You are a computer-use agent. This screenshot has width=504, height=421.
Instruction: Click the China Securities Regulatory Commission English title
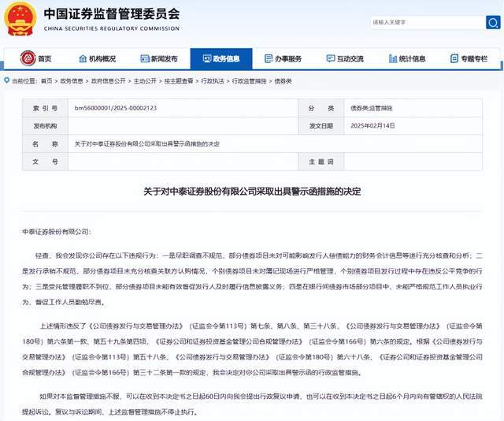coord(112,28)
